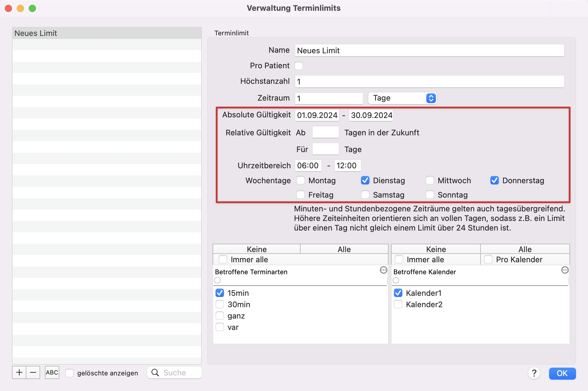Click Keine button above Kalender list
Image resolution: width=588 pixels, height=391 pixels.
click(x=436, y=249)
